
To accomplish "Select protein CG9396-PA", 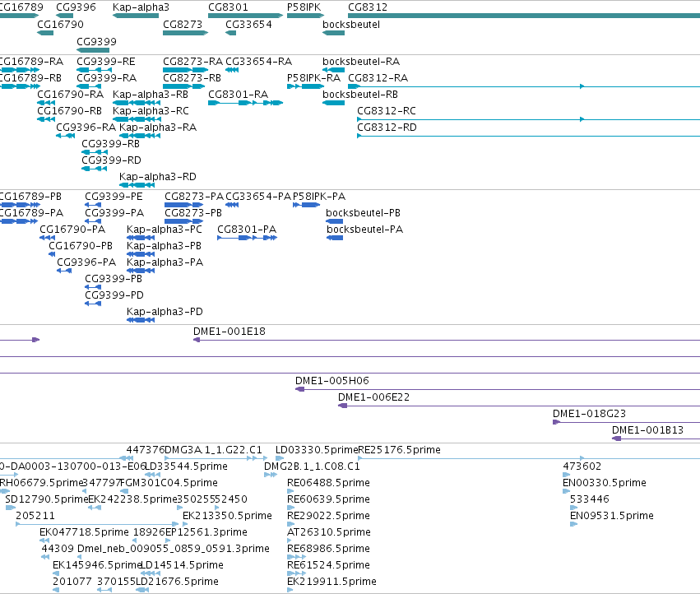I will (86, 262).
